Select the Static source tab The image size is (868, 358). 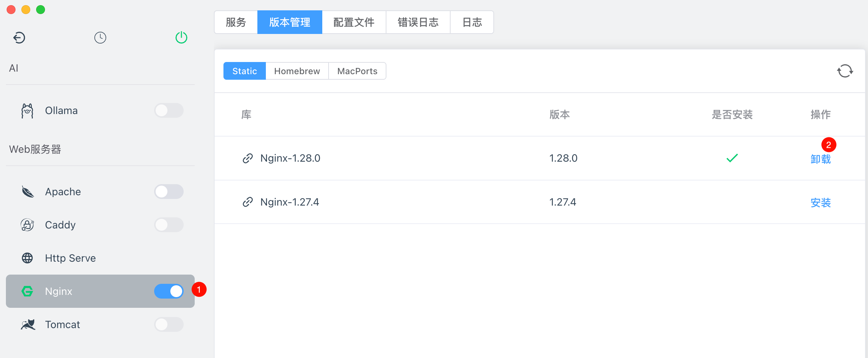coord(244,71)
